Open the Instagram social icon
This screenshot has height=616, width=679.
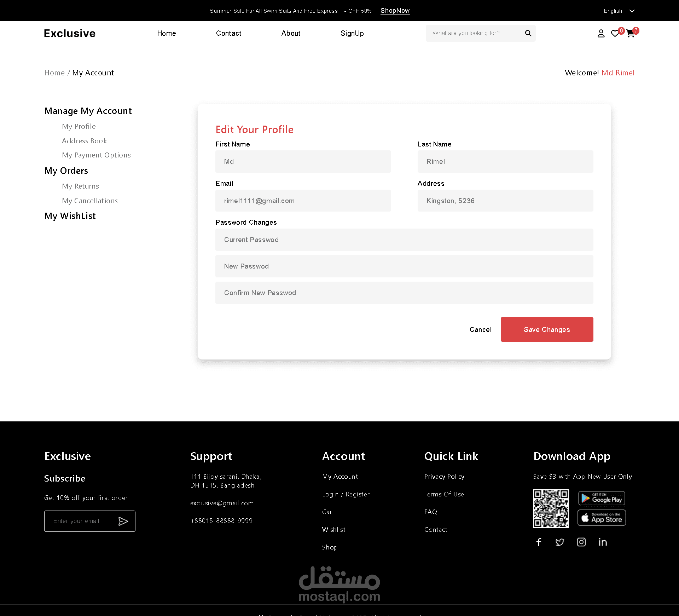581,542
